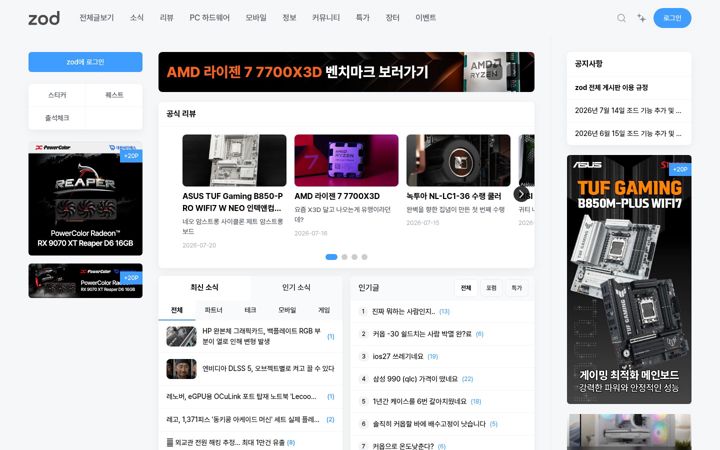The height and width of the screenshot is (450, 720).
Task: Open PowerColor Reaper RX 9070 XT ad
Action: tap(85, 198)
